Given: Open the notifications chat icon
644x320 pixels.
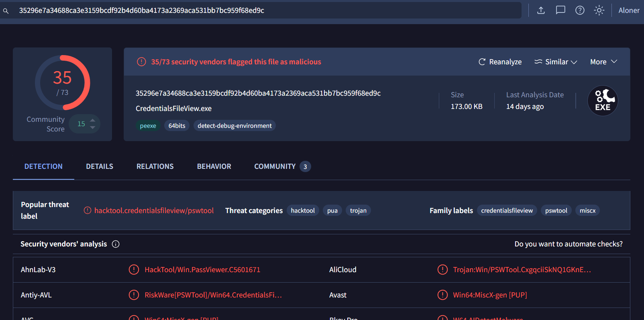Looking at the screenshot, I should [560, 10].
